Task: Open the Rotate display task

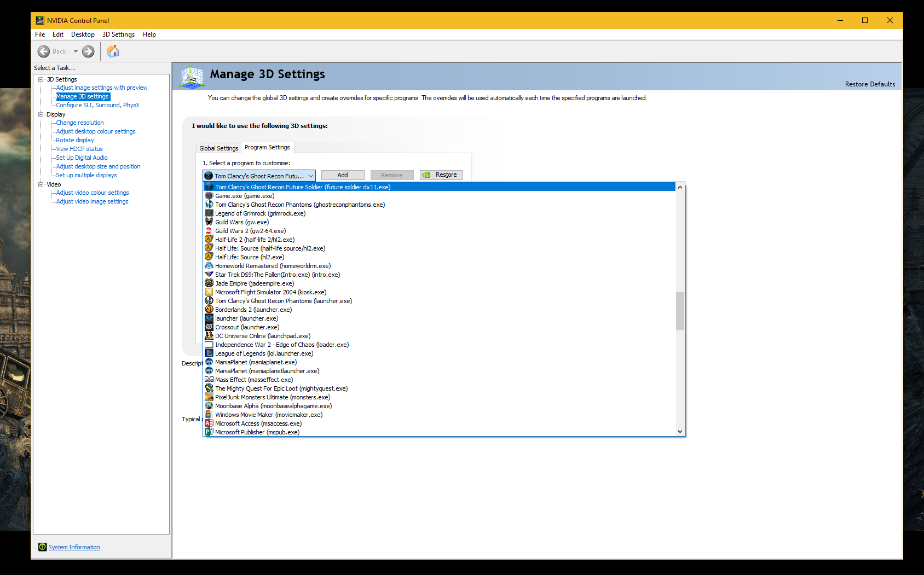Action: coord(75,140)
